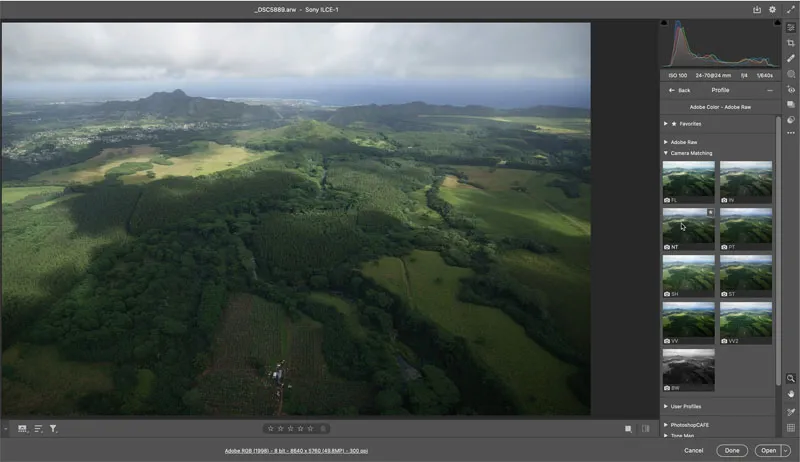Choose the BW camera matching profile thumbnail
Screen dimensions: 800x462
688,368
